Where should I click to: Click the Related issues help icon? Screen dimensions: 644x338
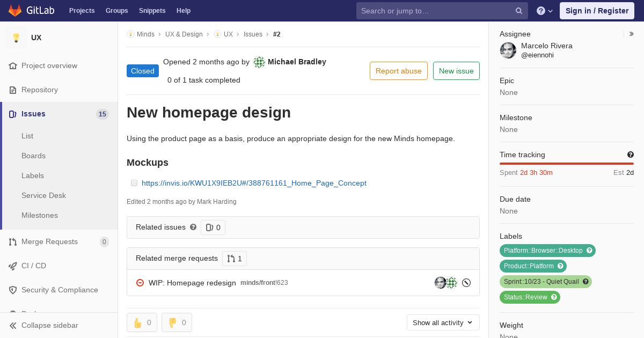[193, 227]
